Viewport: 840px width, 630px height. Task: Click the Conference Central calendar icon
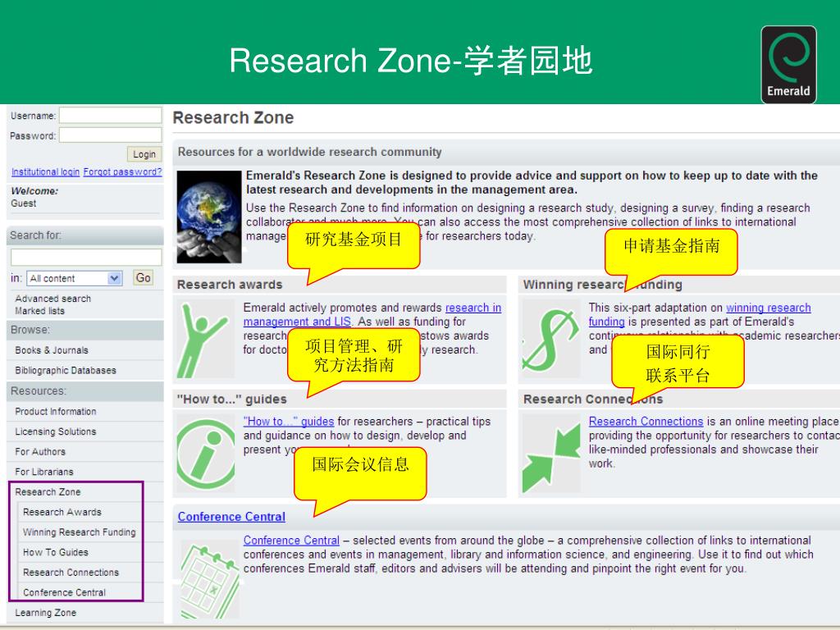pos(209,580)
